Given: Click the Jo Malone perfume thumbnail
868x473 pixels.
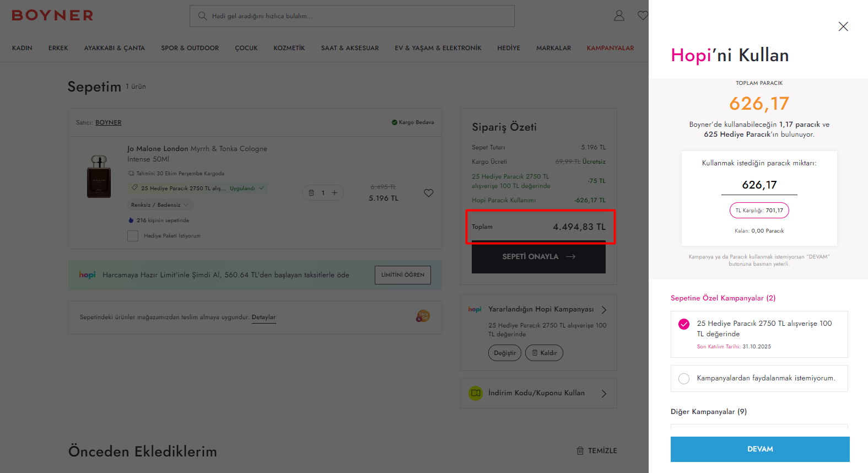Looking at the screenshot, I should (x=99, y=176).
